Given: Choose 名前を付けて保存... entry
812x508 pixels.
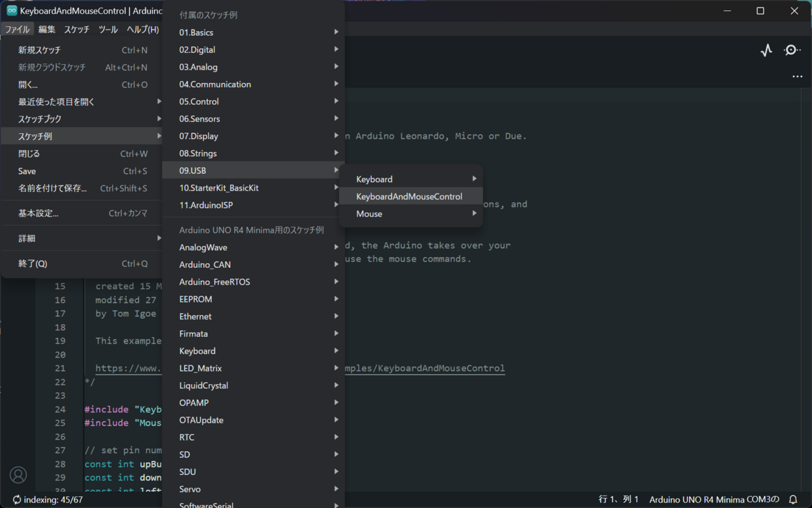Looking at the screenshot, I should click(x=83, y=188).
